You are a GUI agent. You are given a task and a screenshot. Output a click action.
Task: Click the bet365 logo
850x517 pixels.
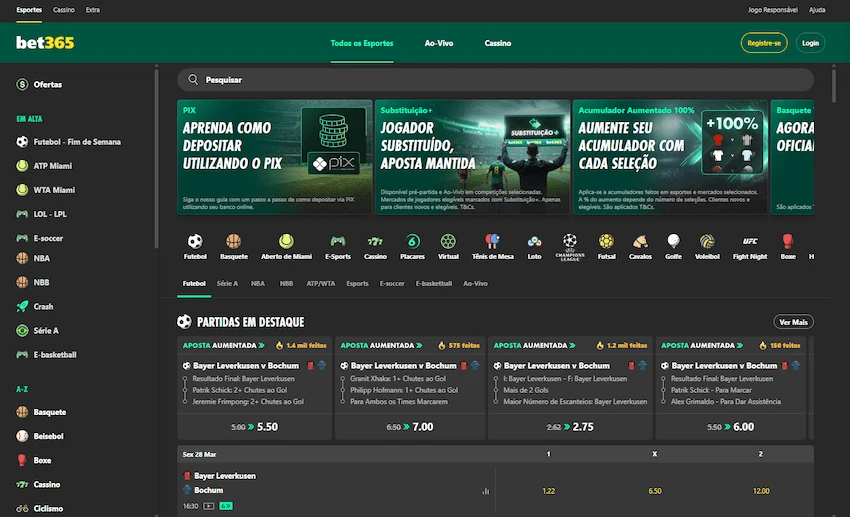45,43
